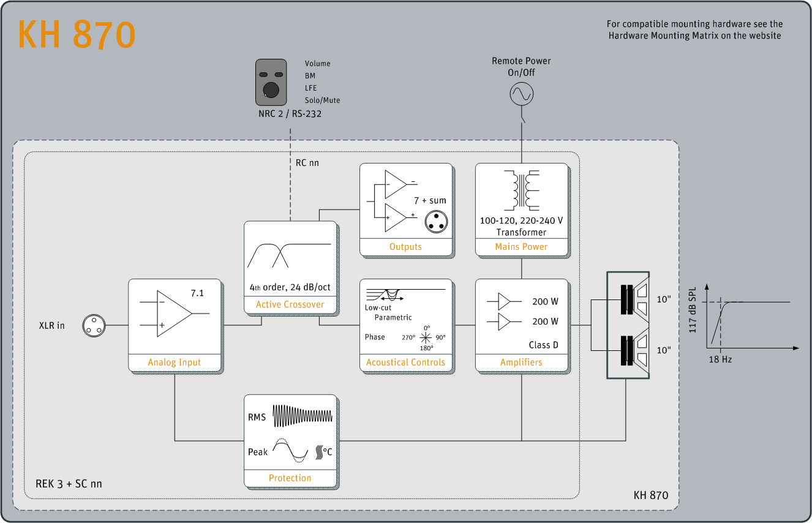
Task: Click the temperature °C symbol
Action: coord(324,452)
